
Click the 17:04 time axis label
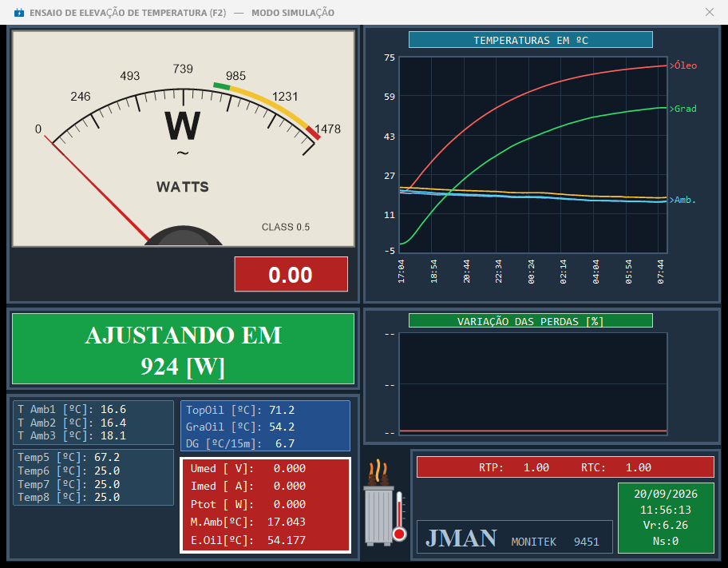click(x=402, y=272)
